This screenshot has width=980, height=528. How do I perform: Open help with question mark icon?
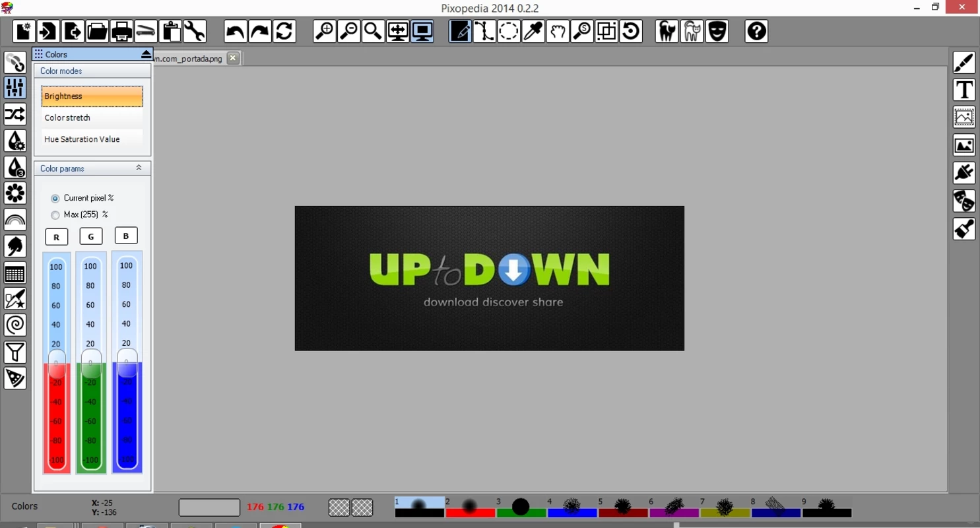(x=757, y=31)
